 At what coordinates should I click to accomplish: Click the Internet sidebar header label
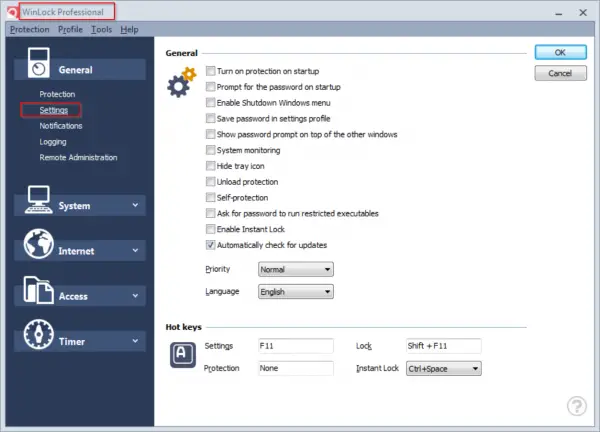click(76, 251)
